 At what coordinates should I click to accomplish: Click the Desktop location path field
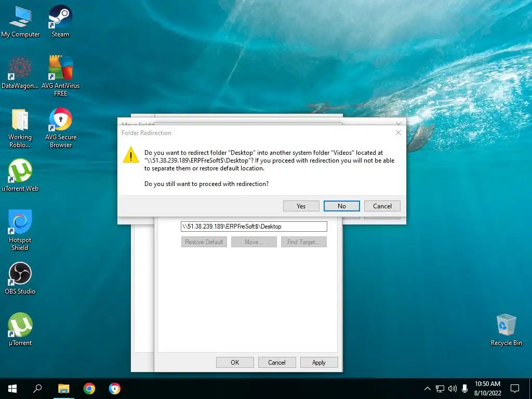tap(254, 227)
